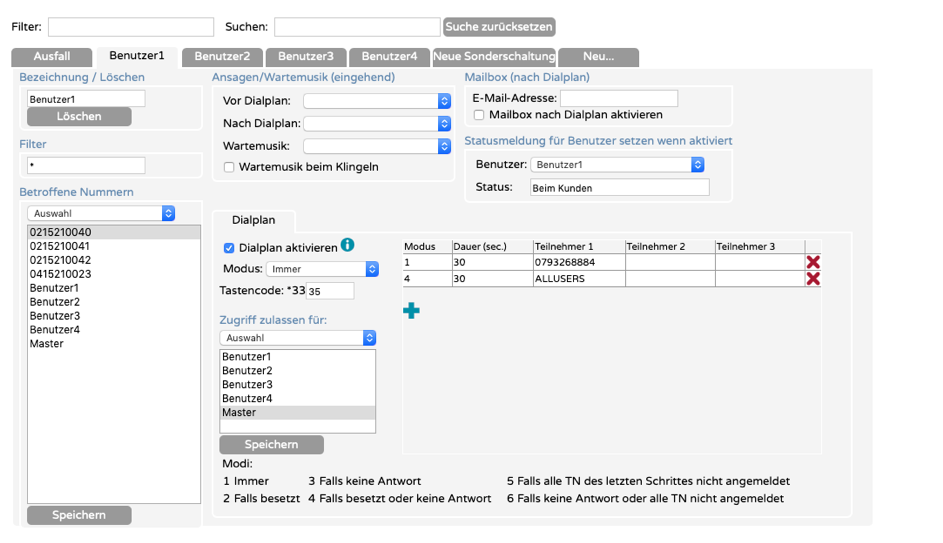
Task: Click Speichern under Zugriff zulassen list
Action: [x=272, y=444]
